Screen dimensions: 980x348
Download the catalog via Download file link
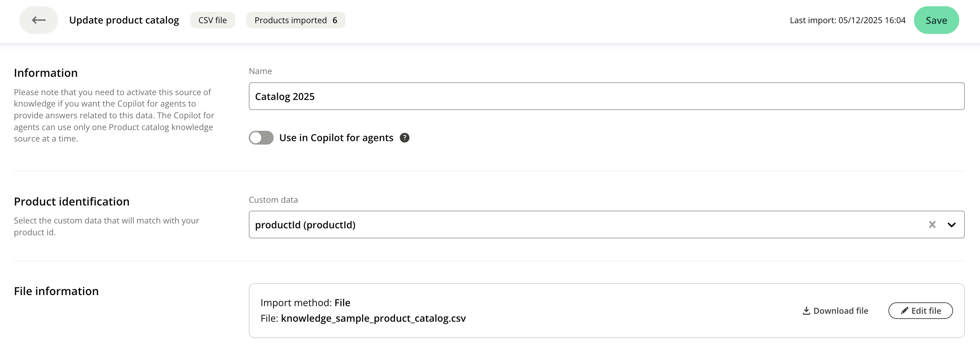[840, 311]
